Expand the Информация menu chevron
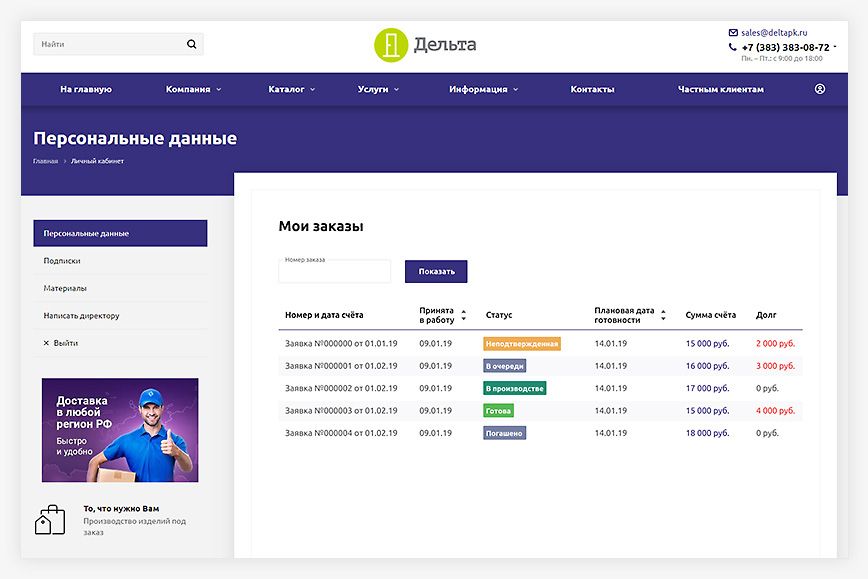 point(515,90)
